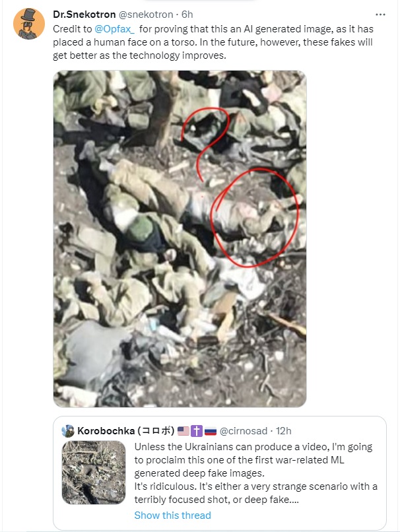Image resolution: width=400 pixels, height=532 pixels.
Task: Open the main attached tweet image
Action: point(180,239)
